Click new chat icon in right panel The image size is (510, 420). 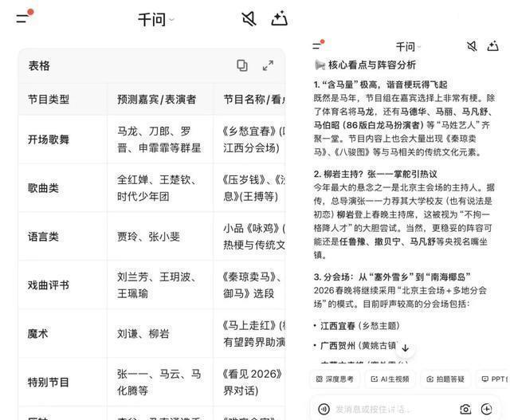pos(493,46)
